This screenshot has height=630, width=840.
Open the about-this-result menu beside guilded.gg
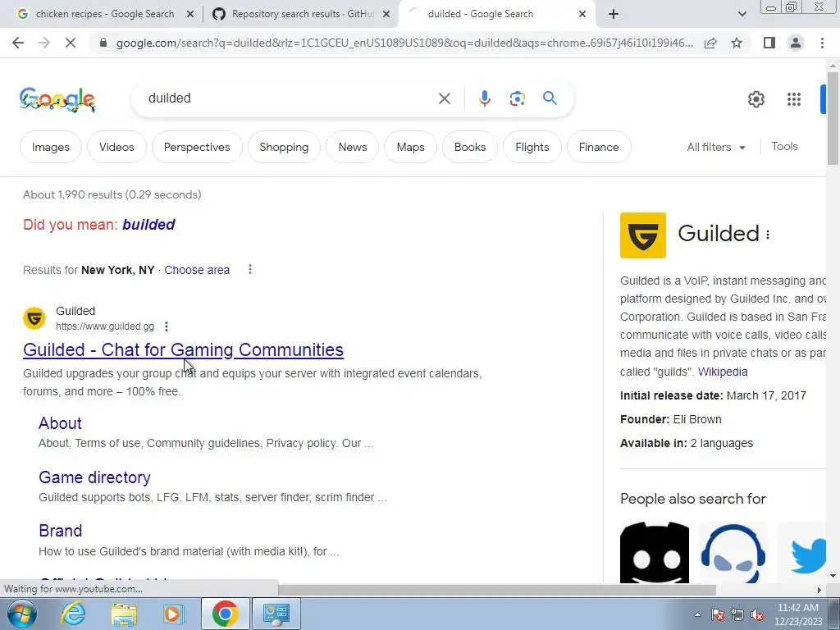coord(167,326)
